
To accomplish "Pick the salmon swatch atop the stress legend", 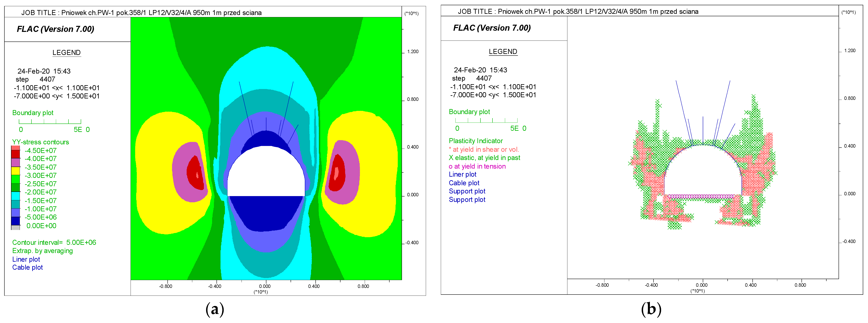I will 15,148.
